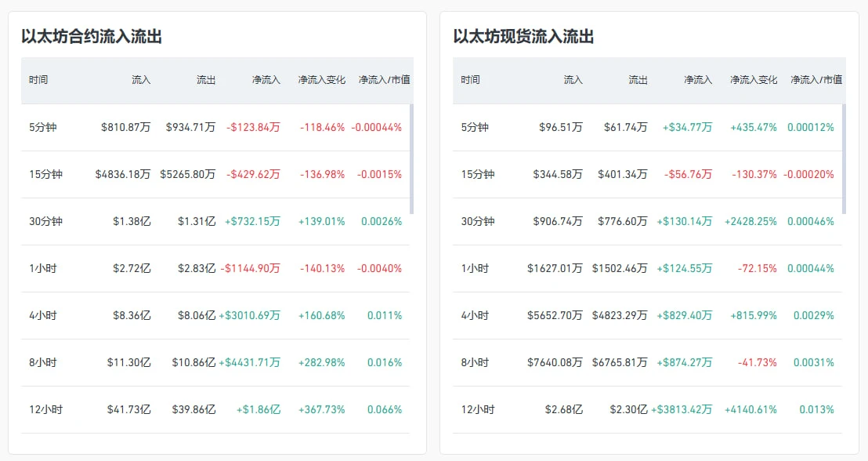Click the 5分钟 row label in the 合约 table
The height and width of the screenshot is (461, 868).
click(43, 128)
